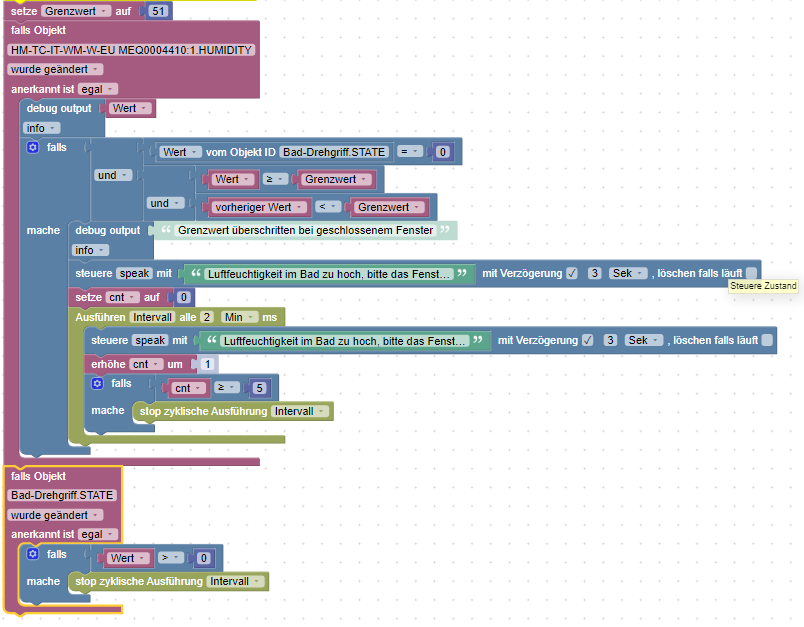This screenshot has height=627, width=804.
Task: Click delay value 3 in interval steuere block
Action: [x=610, y=340]
